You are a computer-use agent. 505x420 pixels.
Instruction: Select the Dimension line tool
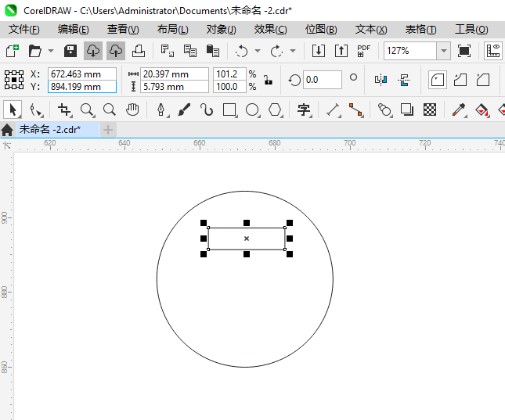point(333,109)
